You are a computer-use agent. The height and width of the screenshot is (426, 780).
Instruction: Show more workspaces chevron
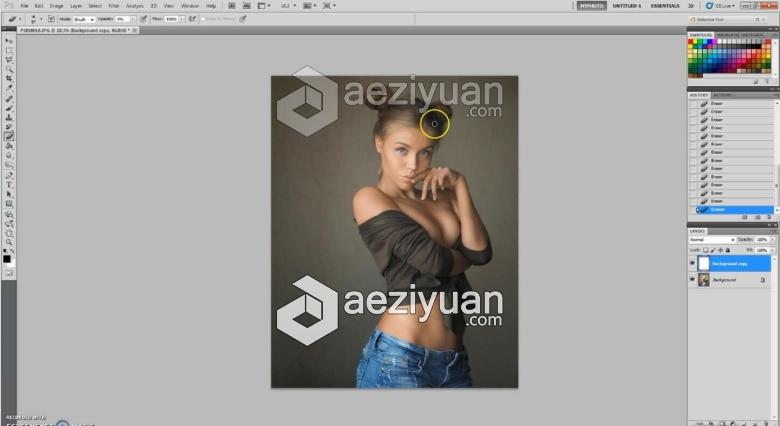(x=691, y=6)
